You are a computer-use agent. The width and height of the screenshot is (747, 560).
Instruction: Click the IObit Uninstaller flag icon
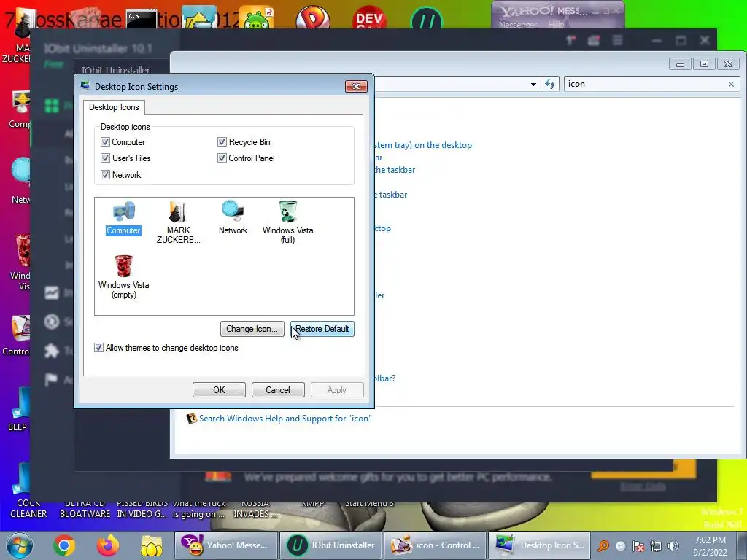(x=52, y=379)
